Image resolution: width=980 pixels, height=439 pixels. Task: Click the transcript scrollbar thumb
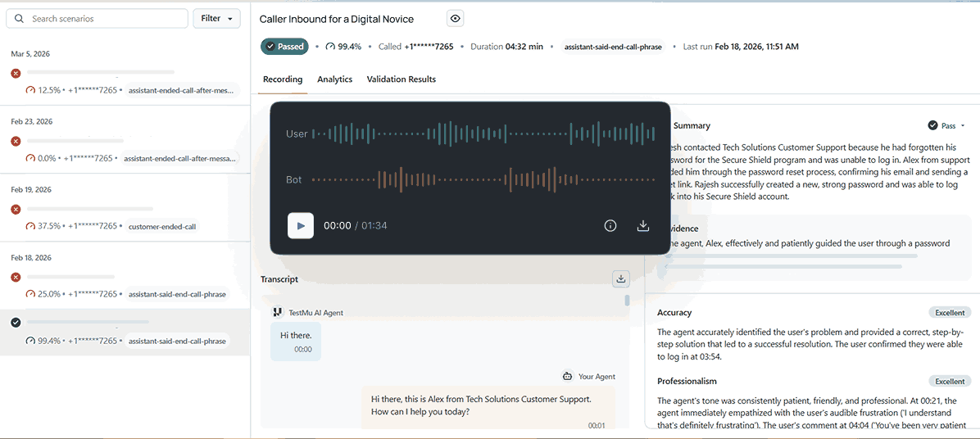click(x=627, y=301)
